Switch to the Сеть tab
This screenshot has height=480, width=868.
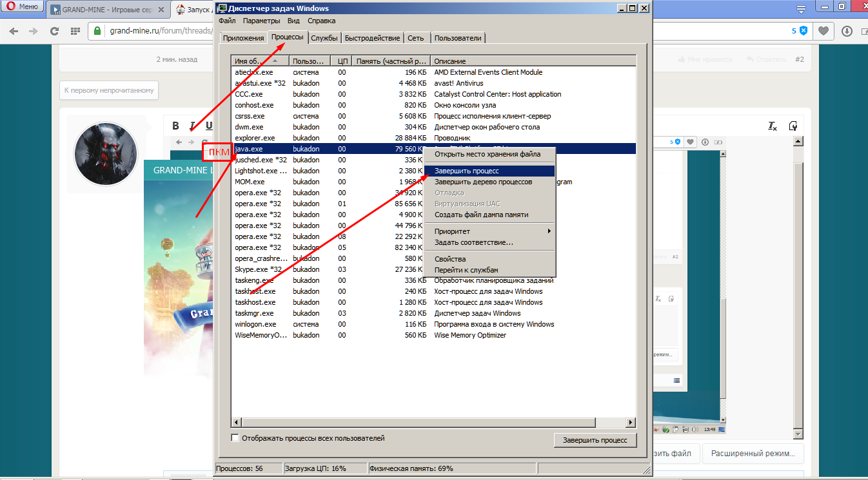pos(416,38)
